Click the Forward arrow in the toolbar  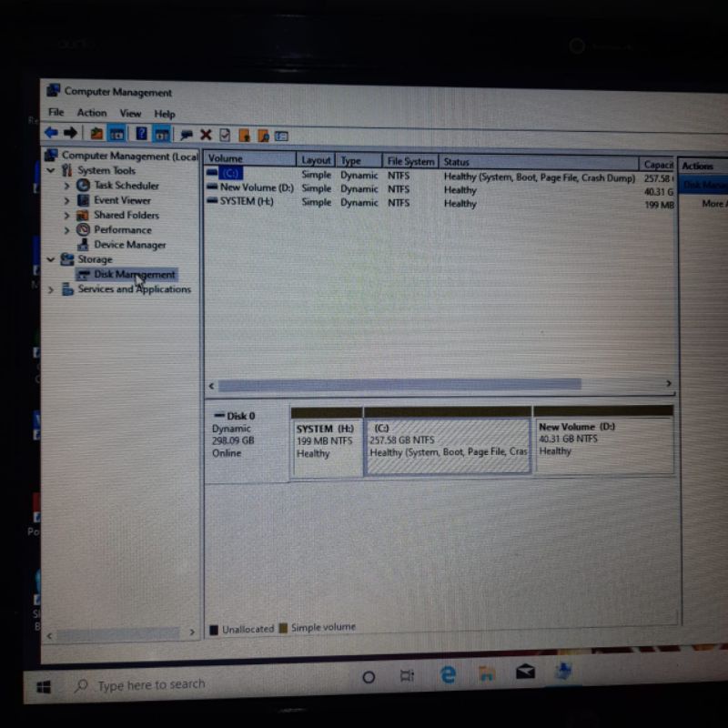(70, 134)
